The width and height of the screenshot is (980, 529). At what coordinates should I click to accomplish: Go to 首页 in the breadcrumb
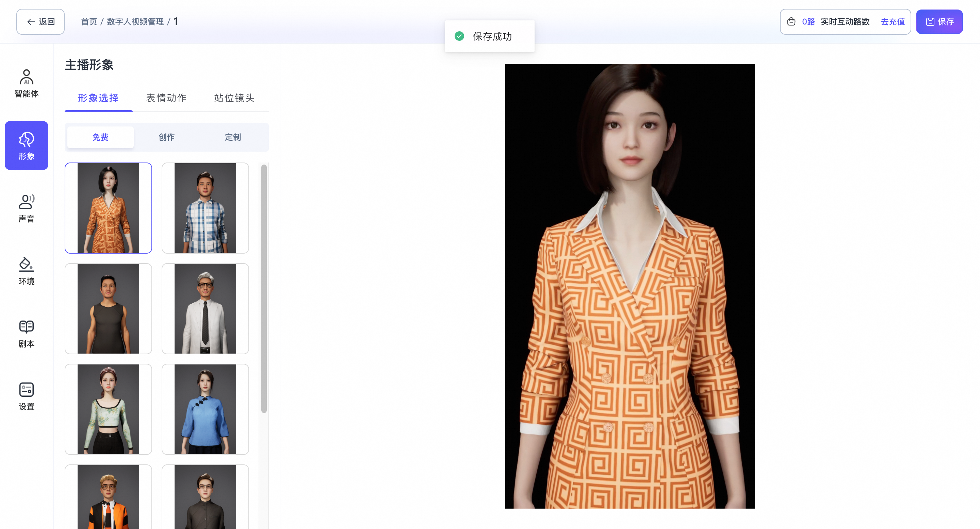[x=89, y=22]
